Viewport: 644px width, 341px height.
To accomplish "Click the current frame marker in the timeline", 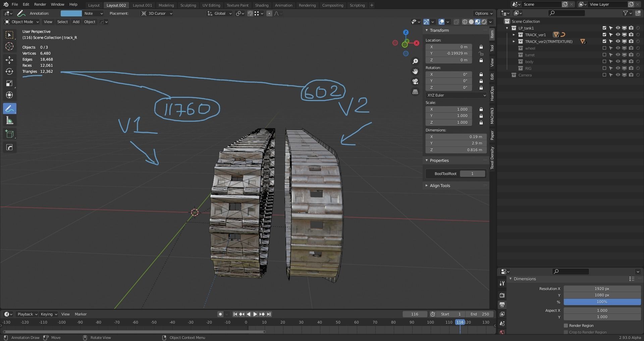I will 460,322.
